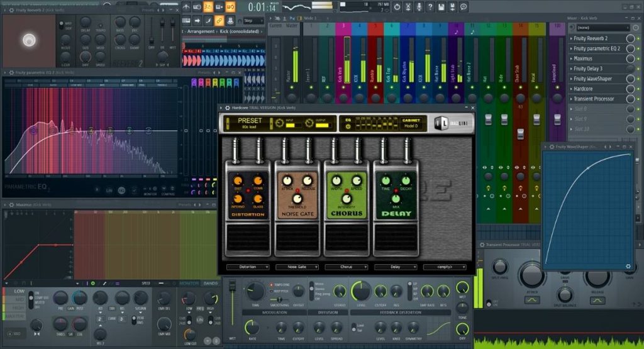Click the typing keyboard to piano icon
Image resolution: width=644 pixels, height=349 pixels.
(x=186, y=21)
